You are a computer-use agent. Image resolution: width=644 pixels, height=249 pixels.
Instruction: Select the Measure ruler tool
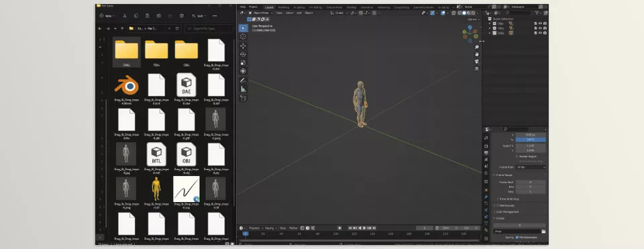point(243,89)
